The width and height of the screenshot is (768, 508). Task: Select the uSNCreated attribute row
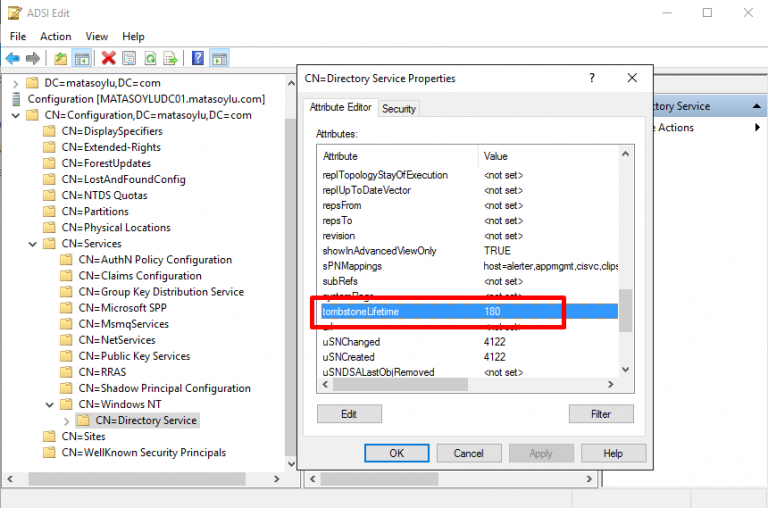(469, 357)
